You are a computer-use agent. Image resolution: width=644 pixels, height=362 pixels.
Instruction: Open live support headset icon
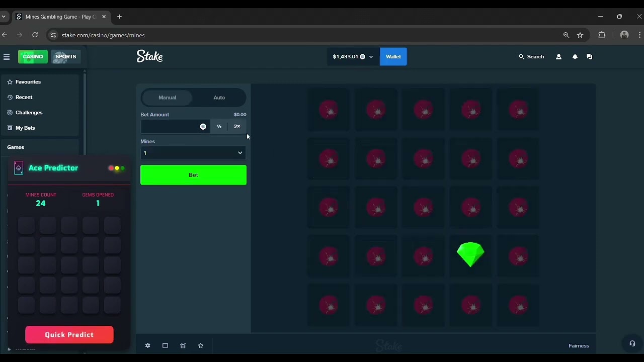click(x=632, y=344)
